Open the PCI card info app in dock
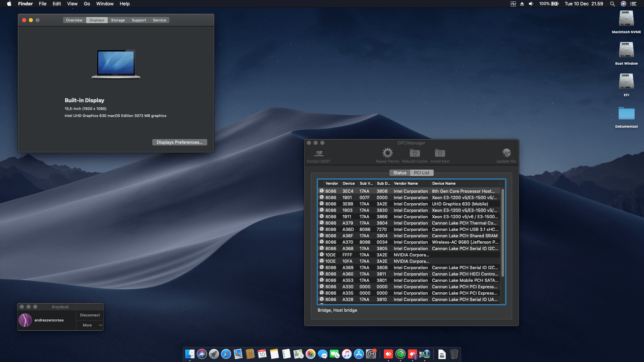Screen dimensions: 644x362 [x=425, y=354]
